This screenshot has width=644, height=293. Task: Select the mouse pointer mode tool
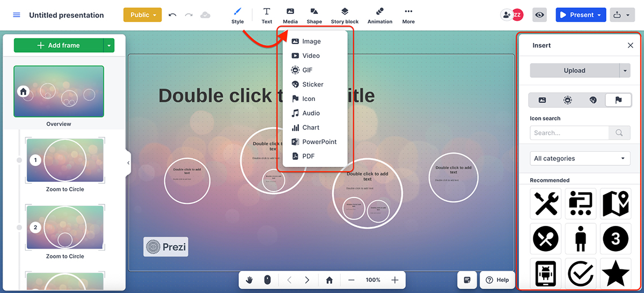tap(267, 280)
